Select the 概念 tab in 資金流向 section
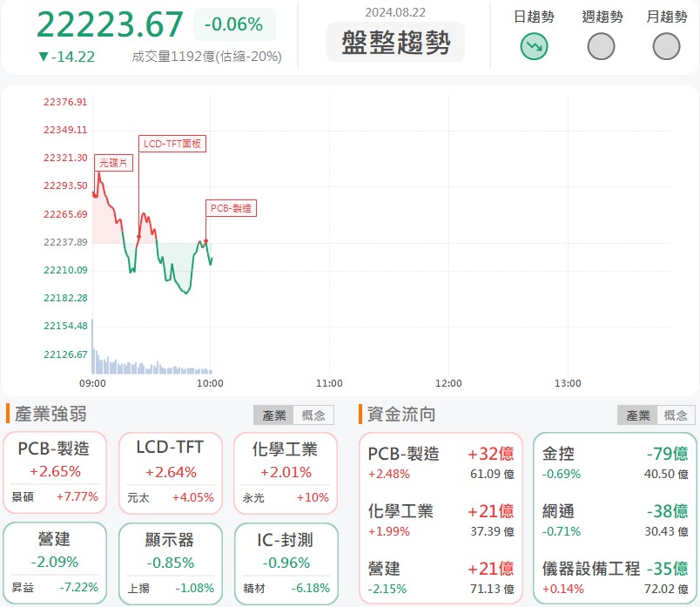This screenshot has height=607, width=700. coord(676,415)
